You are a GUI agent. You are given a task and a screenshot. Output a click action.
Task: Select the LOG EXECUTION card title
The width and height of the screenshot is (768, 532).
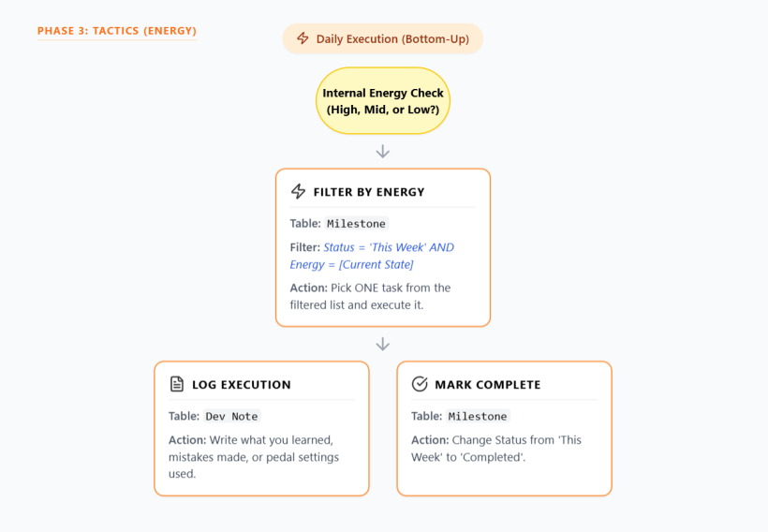242,385
